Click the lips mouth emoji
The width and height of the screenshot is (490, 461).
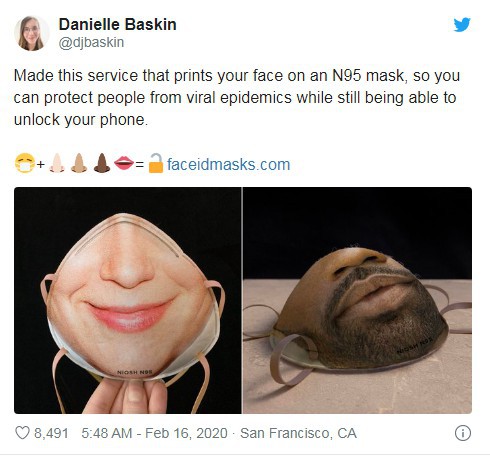124,163
